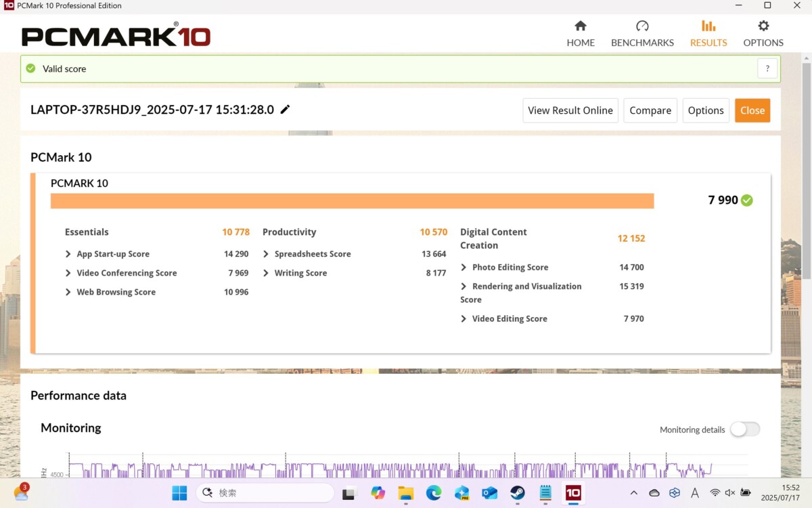
Task: Click the orange Close button
Action: (752, 110)
